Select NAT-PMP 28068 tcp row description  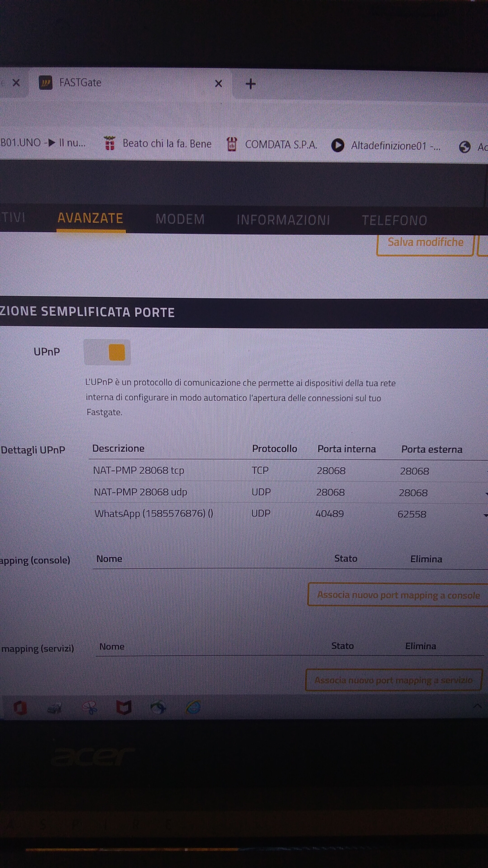(x=138, y=470)
